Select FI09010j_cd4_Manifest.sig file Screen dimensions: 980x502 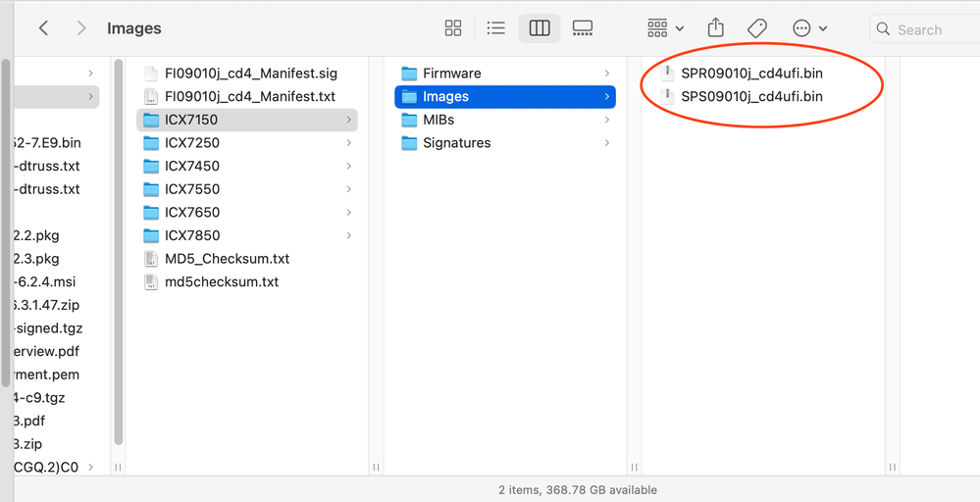coord(249,74)
